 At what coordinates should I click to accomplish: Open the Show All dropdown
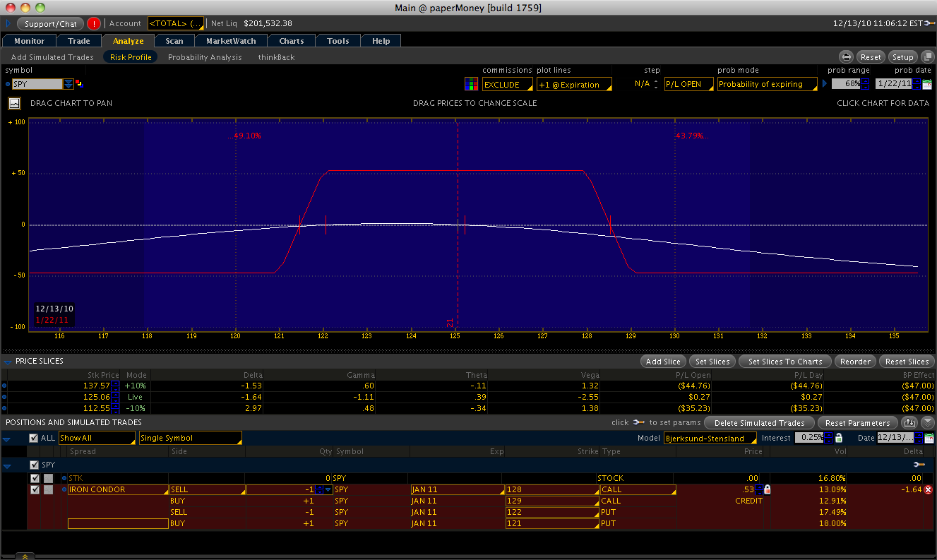pos(97,438)
